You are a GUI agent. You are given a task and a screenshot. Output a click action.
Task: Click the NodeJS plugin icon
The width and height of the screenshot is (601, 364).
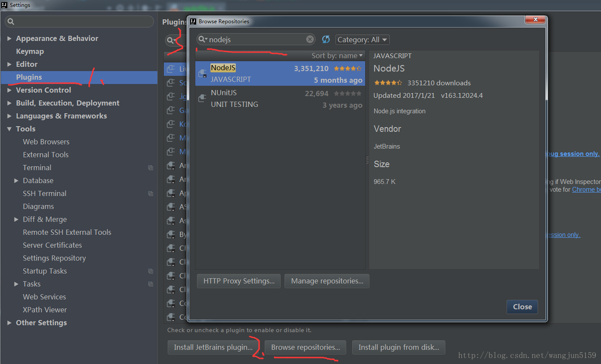tap(202, 73)
